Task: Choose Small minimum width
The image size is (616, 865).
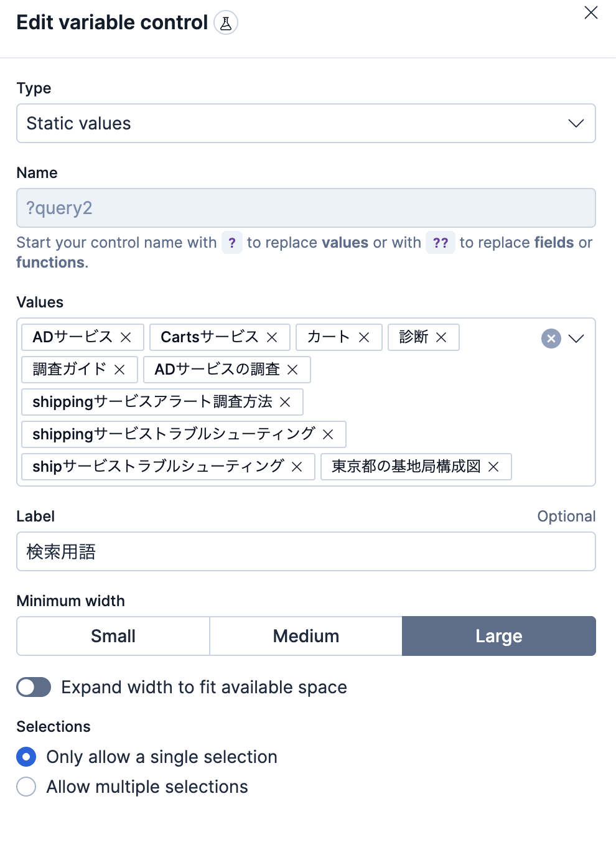Action: pos(113,636)
